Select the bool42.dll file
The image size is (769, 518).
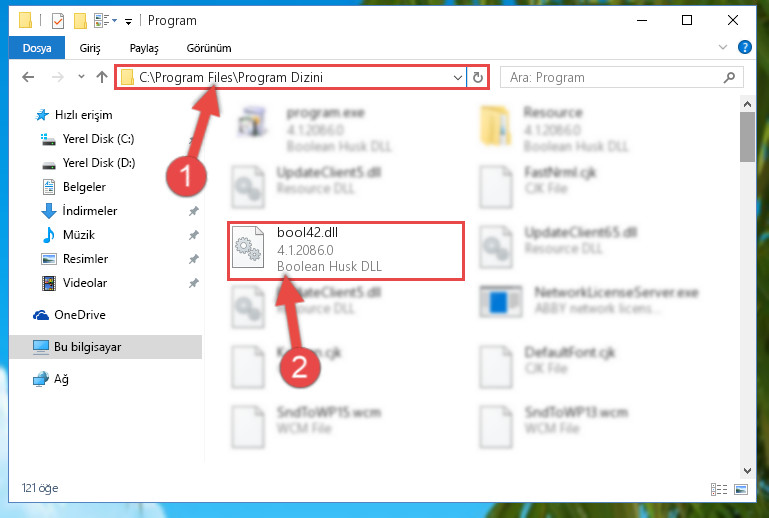click(346, 251)
